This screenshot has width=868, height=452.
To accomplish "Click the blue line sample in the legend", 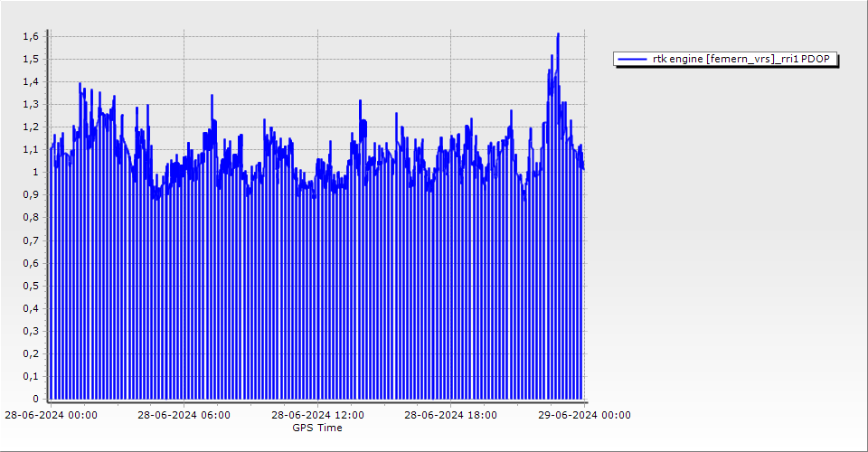I will 633,59.
